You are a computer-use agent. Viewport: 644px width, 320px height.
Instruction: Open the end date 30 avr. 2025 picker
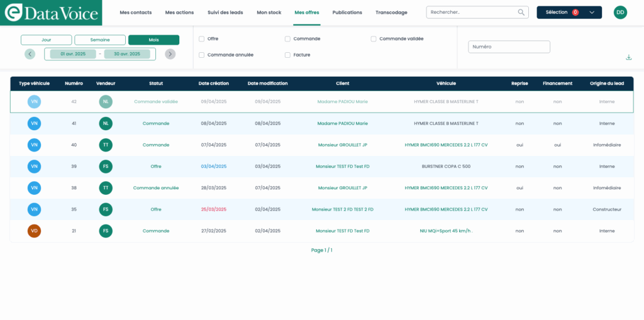tap(126, 54)
